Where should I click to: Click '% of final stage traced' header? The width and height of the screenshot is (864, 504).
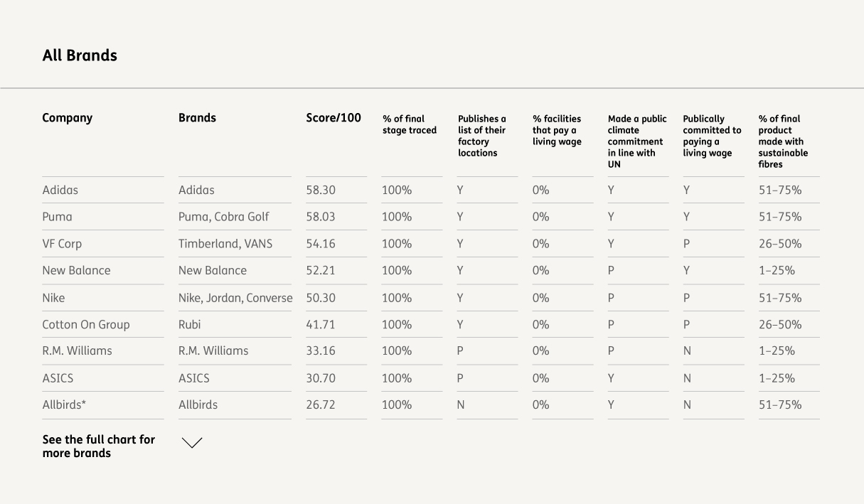[x=410, y=124]
